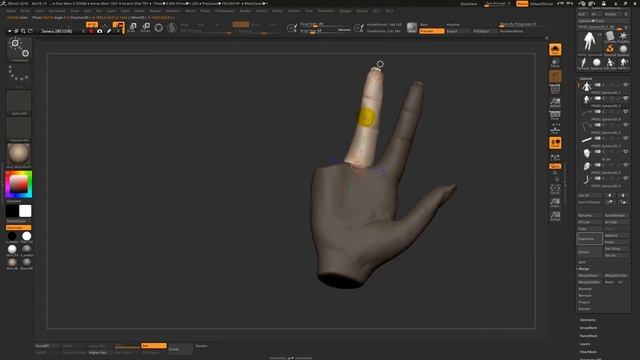The height and width of the screenshot is (360, 640).
Task: Toggle eye icon of fourth subtool row
Action: pos(625,125)
